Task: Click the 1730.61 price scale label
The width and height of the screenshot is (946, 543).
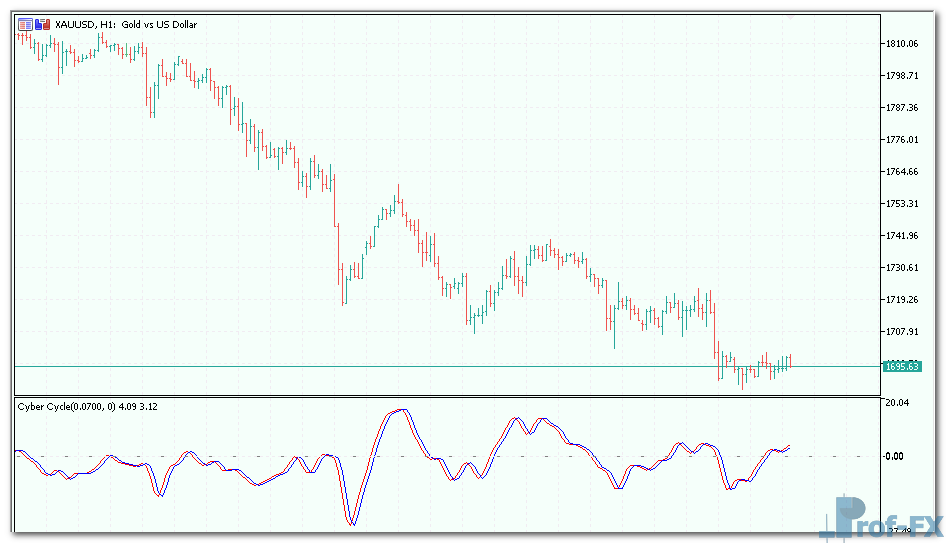Action: 901,268
